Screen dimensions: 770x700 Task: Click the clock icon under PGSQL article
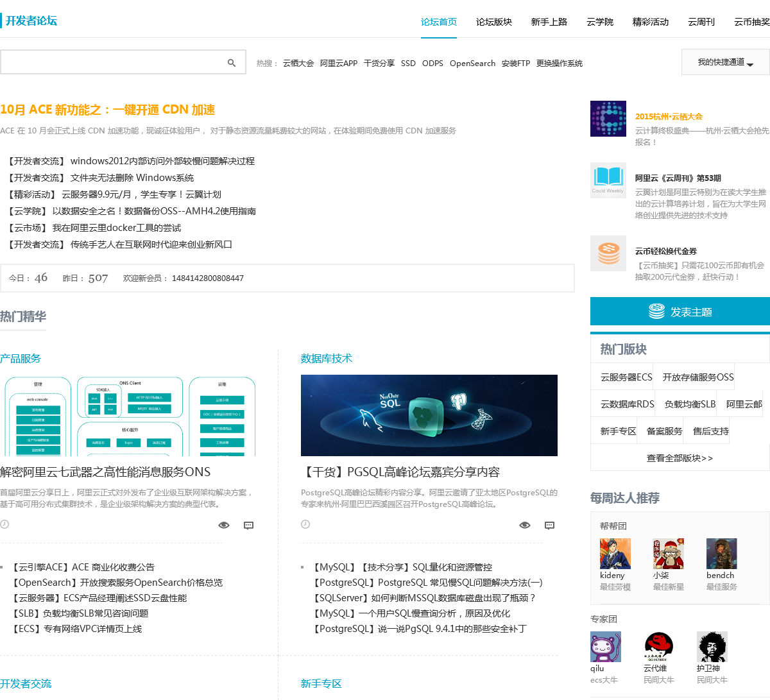[305, 524]
